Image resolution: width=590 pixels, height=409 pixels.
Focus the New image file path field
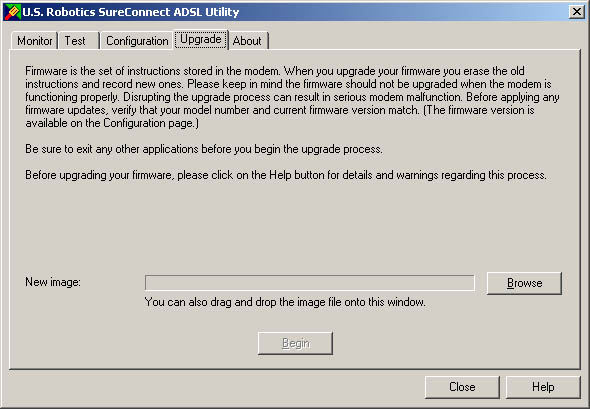point(310,283)
